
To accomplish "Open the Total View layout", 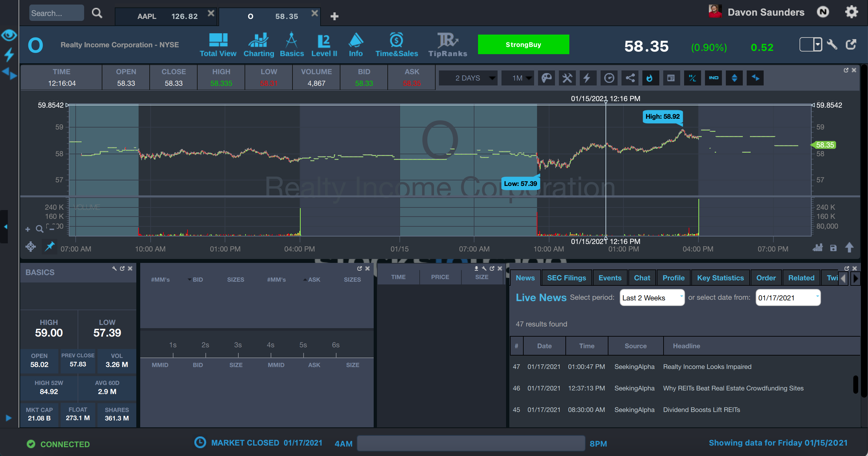I will [218, 45].
